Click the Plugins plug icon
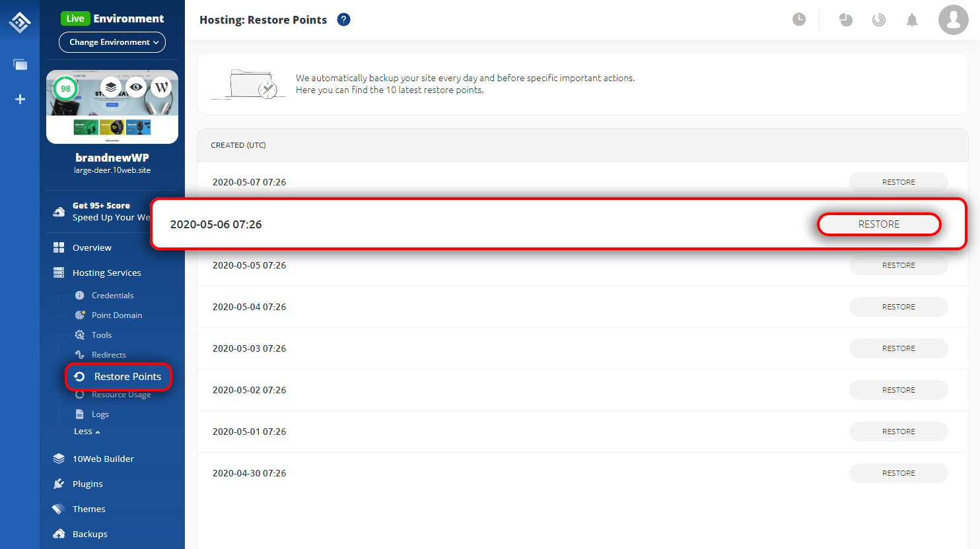This screenshot has width=980, height=549. [59, 484]
